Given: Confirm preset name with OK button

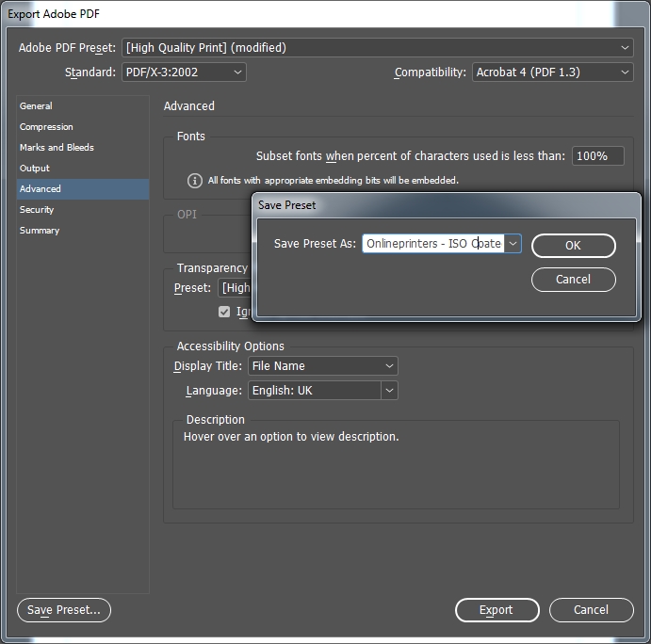Looking at the screenshot, I should click(x=573, y=246).
